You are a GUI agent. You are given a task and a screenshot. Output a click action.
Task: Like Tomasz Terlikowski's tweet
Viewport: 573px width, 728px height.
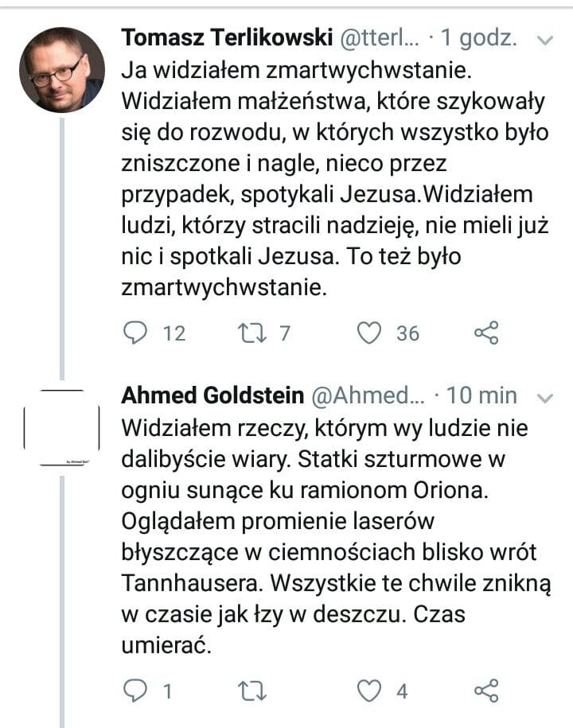click(x=369, y=333)
